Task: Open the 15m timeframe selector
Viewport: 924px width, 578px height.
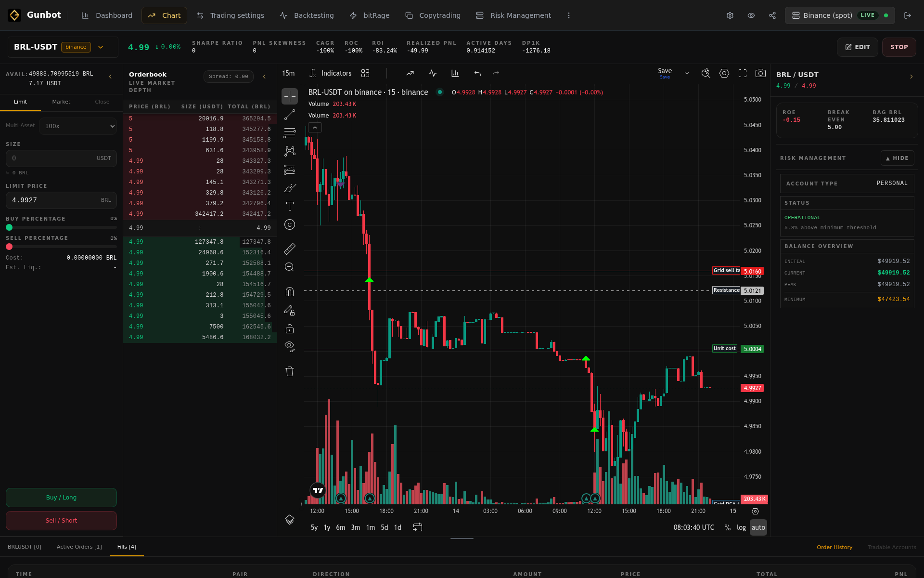Action: tap(288, 73)
